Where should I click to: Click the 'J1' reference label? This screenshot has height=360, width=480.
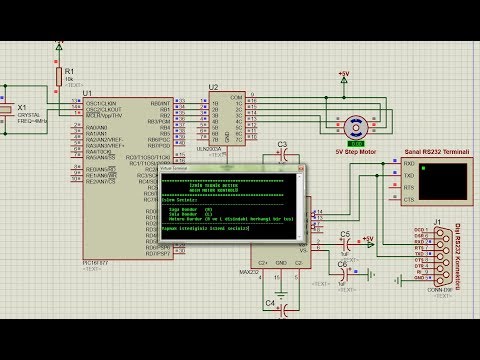tap(437, 222)
